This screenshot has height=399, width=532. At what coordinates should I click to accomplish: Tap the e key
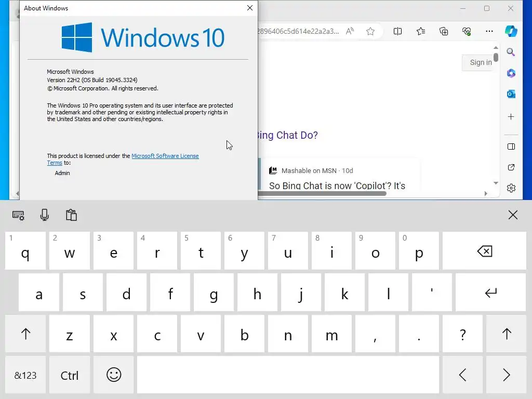(114, 251)
